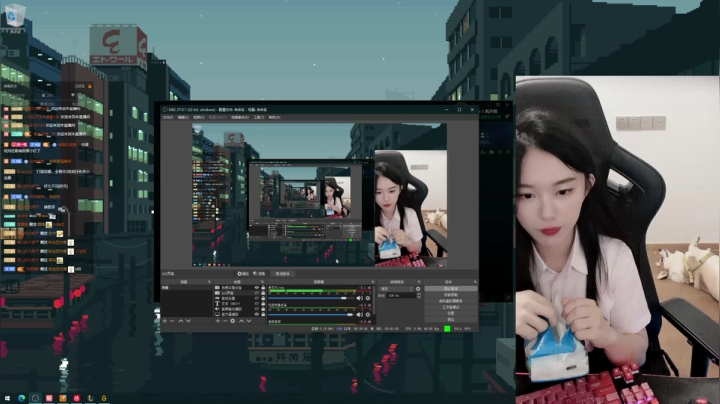Open the 文件(F) menu in OBS
Viewport: 720px width, 404px height.
168,117
